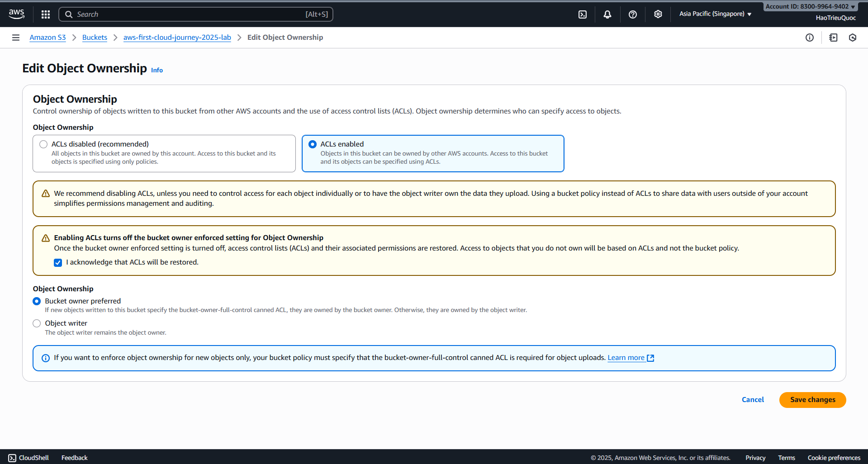Open account settings gear icon

tap(658, 14)
